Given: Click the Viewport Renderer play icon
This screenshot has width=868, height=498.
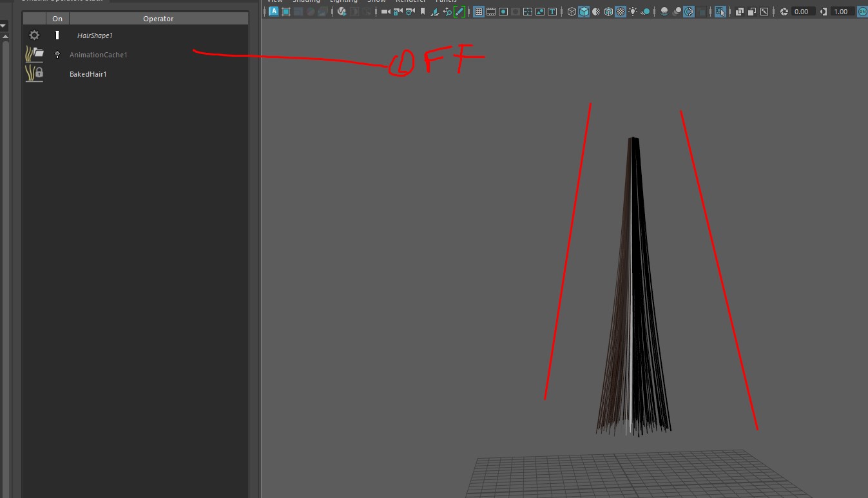Looking at the screenshot, I should [342, 12].
